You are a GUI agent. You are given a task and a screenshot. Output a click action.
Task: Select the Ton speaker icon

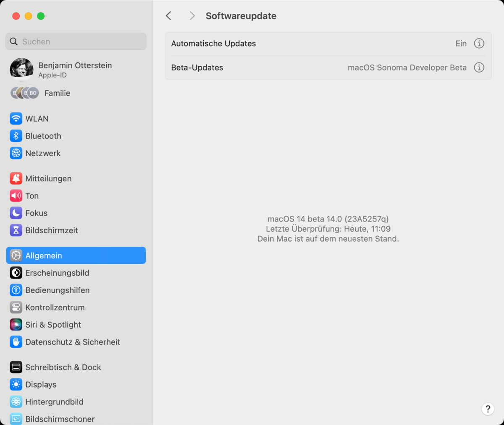(16, 196)
